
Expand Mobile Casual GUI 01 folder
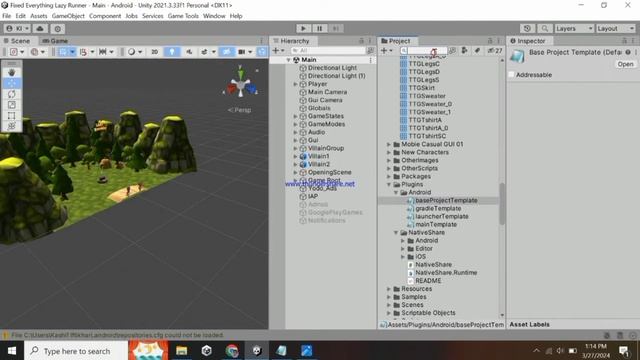point(389,144)
